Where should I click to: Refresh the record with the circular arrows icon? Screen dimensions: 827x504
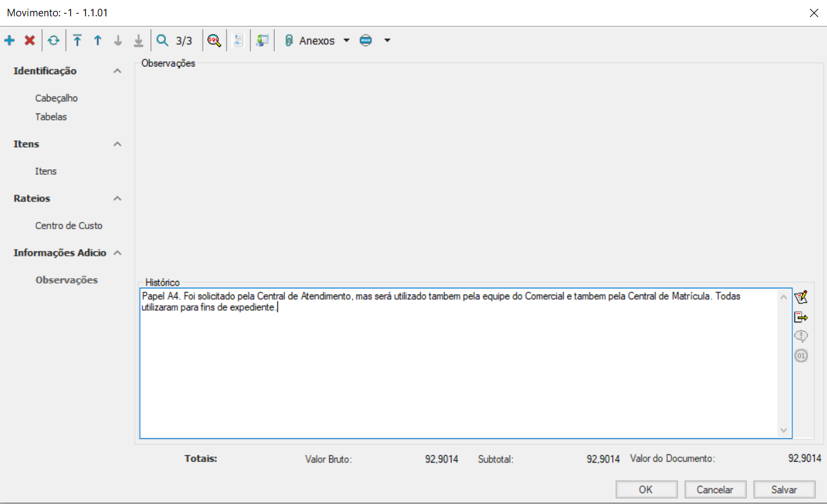tap(53, 41)
